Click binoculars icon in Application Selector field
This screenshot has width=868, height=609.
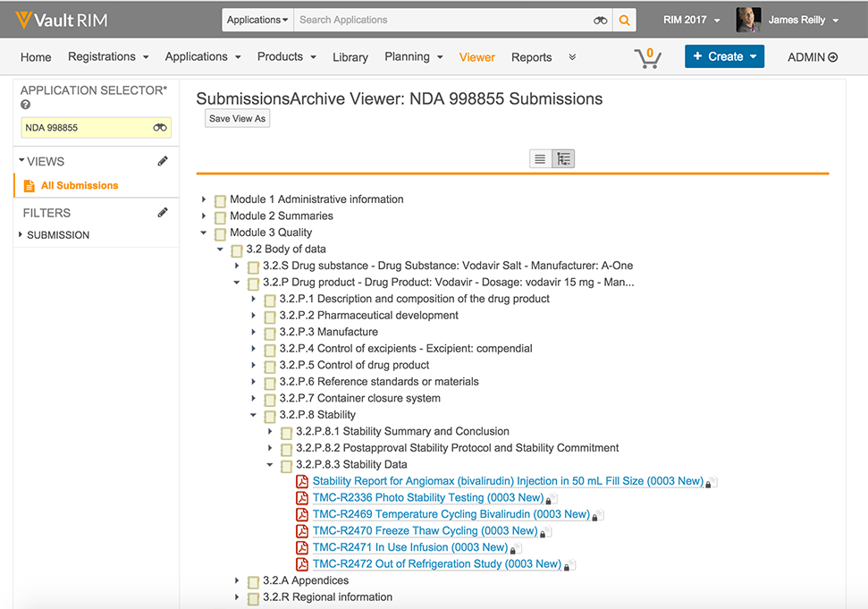click(160, 128)
